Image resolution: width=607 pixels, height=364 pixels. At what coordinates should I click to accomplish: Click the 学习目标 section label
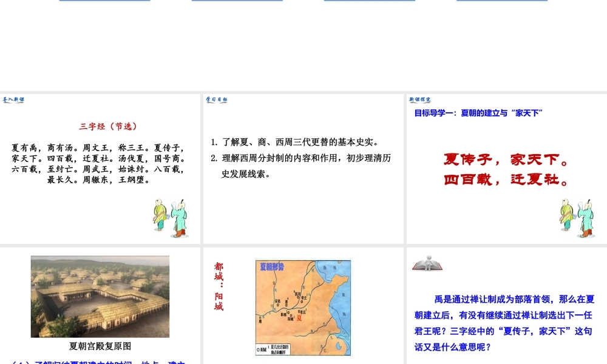(x=216, y=100)
